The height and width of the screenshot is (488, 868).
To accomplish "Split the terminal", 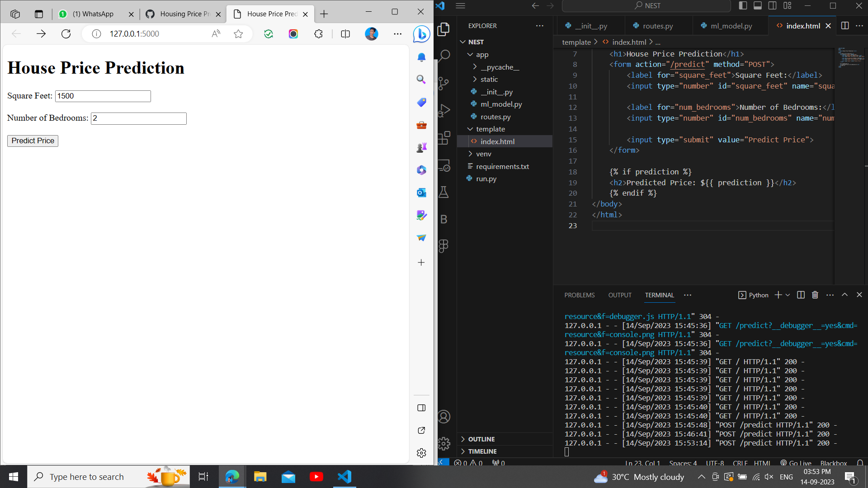I will pos(800,295).
